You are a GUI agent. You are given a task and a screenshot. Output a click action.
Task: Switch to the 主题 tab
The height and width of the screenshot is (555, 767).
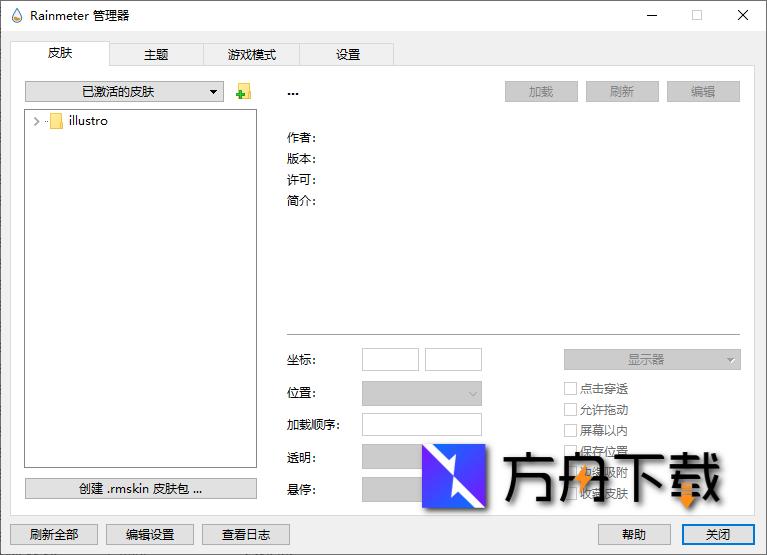156,54
